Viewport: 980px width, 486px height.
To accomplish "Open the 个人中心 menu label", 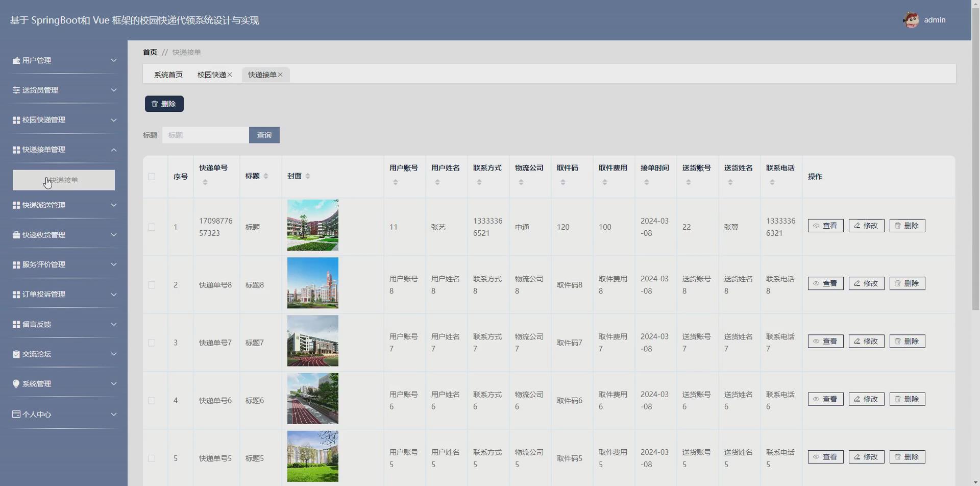I will pyautogui.click(x=37, y=414).
